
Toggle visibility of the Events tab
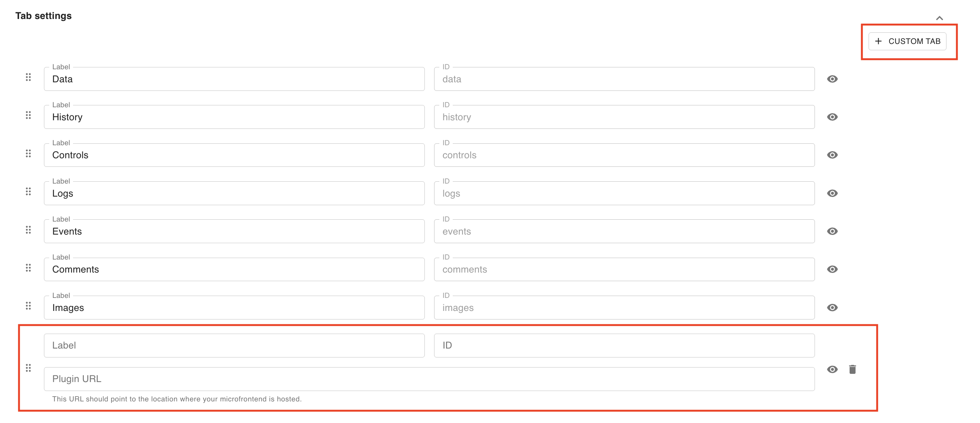tap(832, 232)
